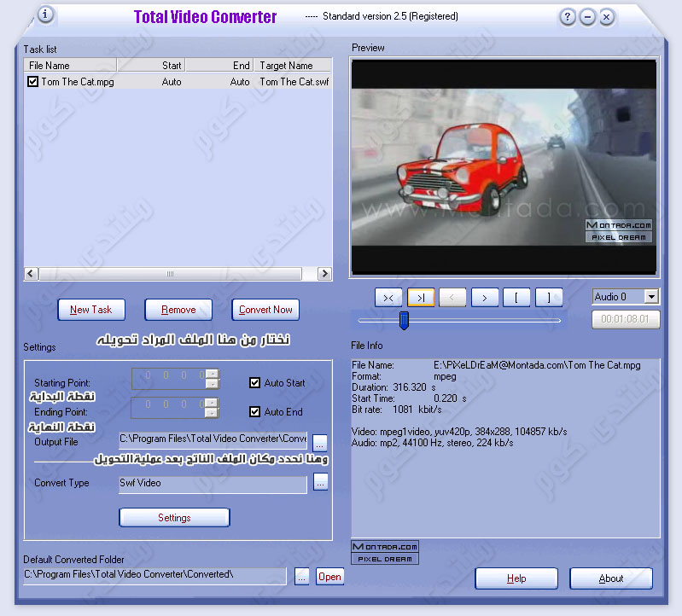Click the info icon in title bar
Image resolution: width=682 pixels, height=616 pixels.
click(x=45, y=15)
